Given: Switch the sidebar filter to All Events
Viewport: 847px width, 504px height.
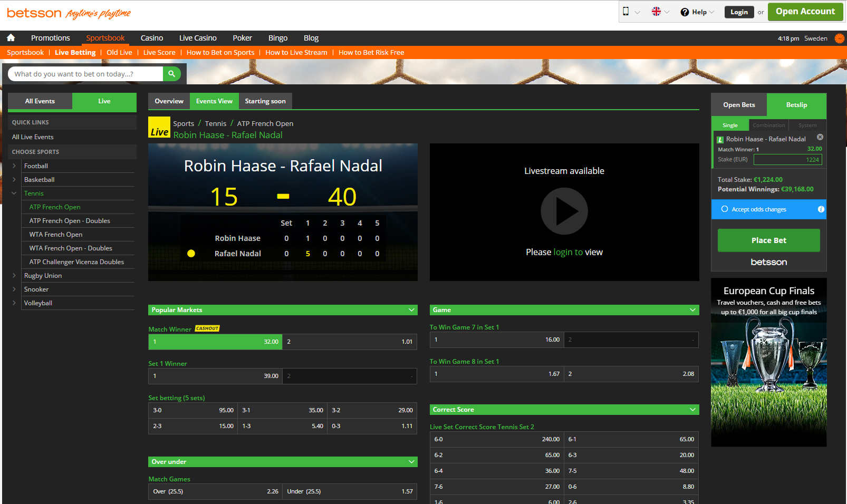Looking at the screenshot, I should coord(40,101).
